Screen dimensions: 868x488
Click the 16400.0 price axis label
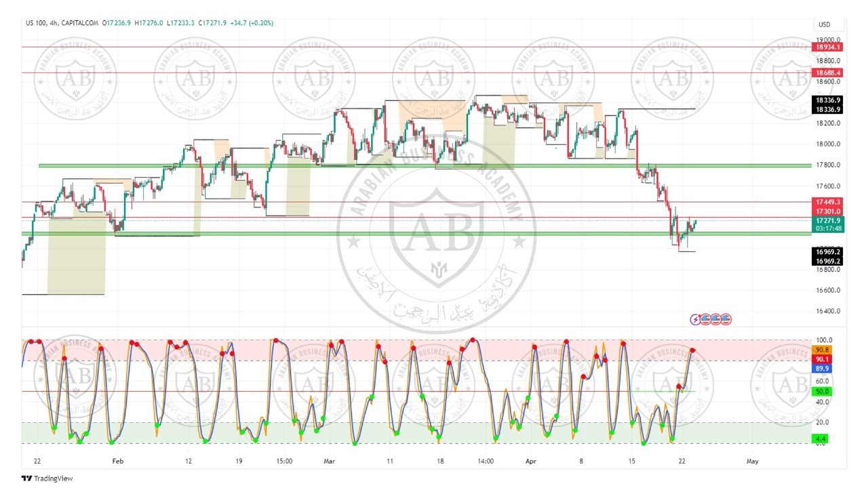[x=829, y=312]
